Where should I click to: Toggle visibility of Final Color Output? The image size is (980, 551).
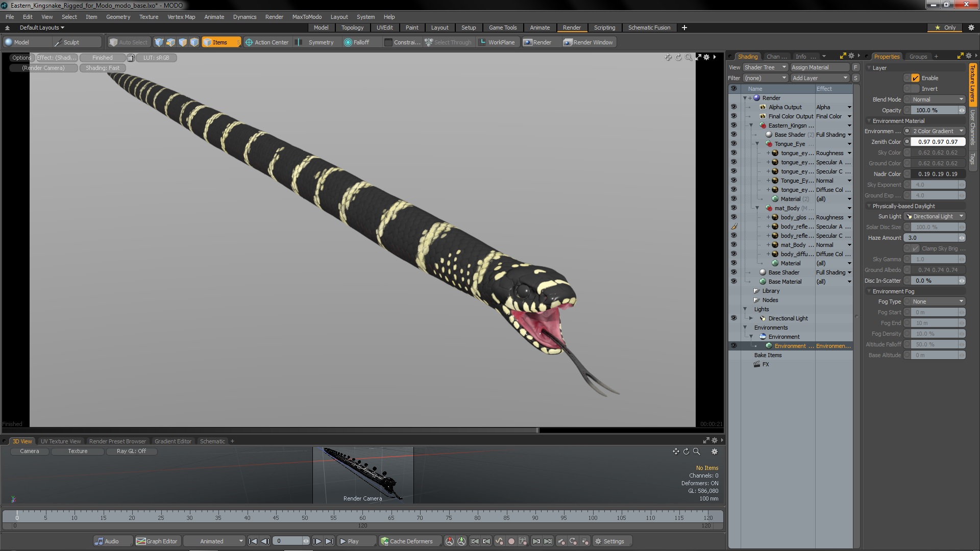coord(733,116)
